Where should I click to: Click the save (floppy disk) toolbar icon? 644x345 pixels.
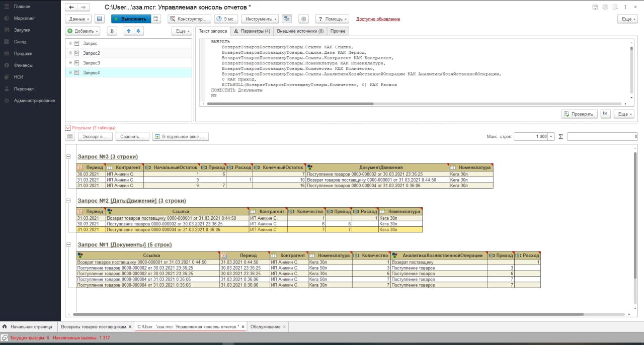100,19
